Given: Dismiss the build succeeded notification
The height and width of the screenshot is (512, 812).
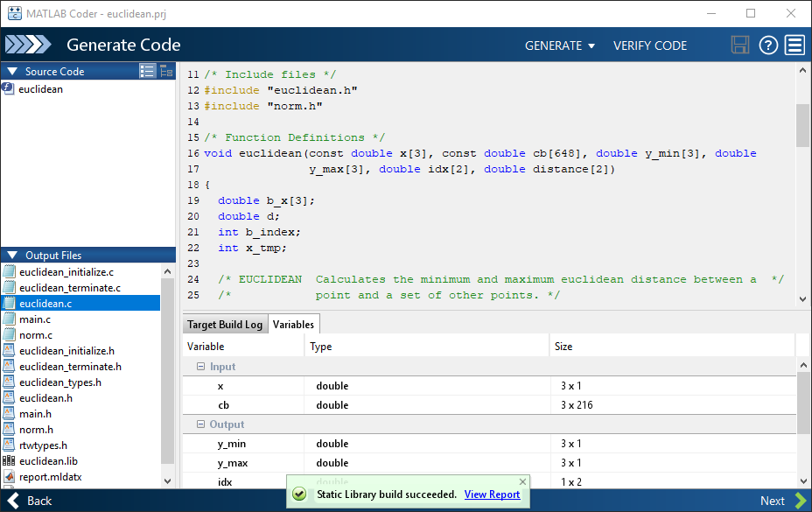Looking at the screenshot, I should tap(523, 481).
